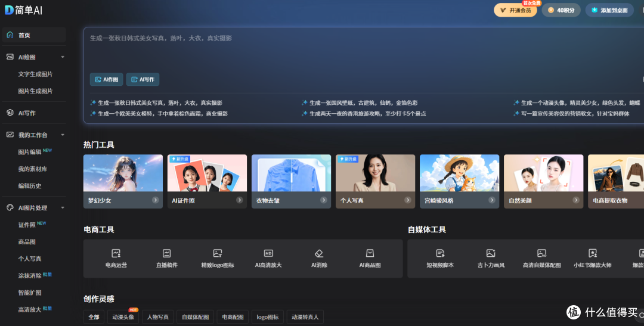
Task: Select the AI写作 mode button below prompt
Action: click(143, 79)
